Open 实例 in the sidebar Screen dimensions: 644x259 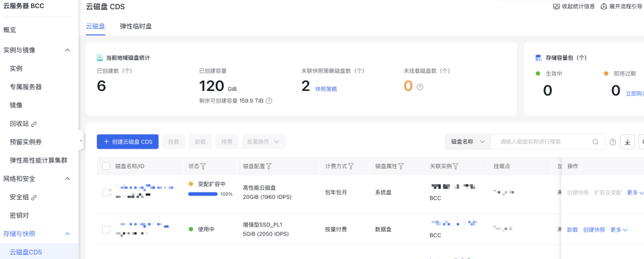tap(16, 68)
